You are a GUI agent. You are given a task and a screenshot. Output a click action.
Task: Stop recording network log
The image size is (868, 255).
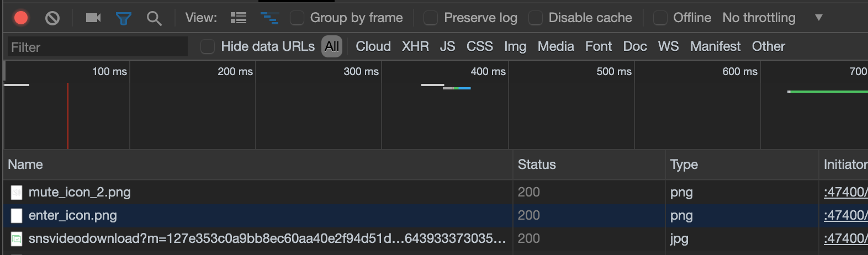21,18
